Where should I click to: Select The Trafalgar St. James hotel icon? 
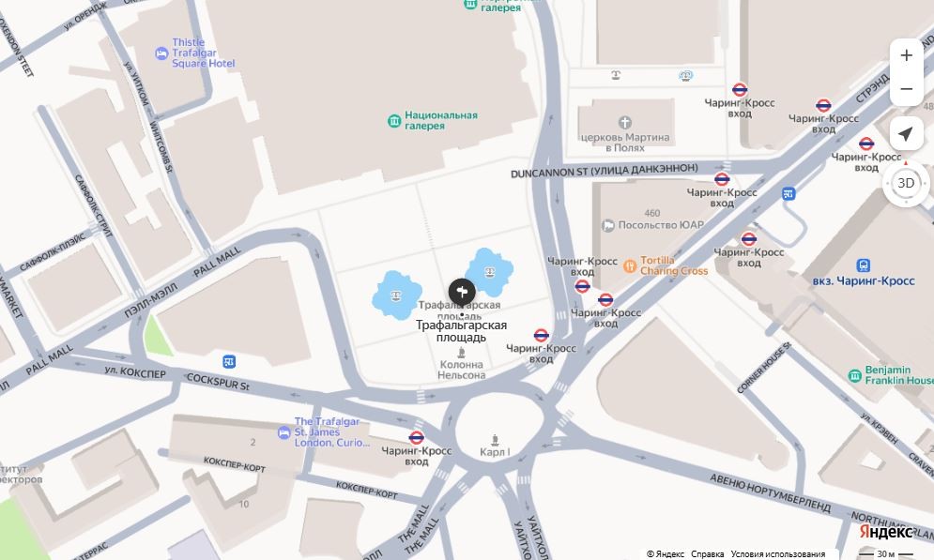[284, 432]
